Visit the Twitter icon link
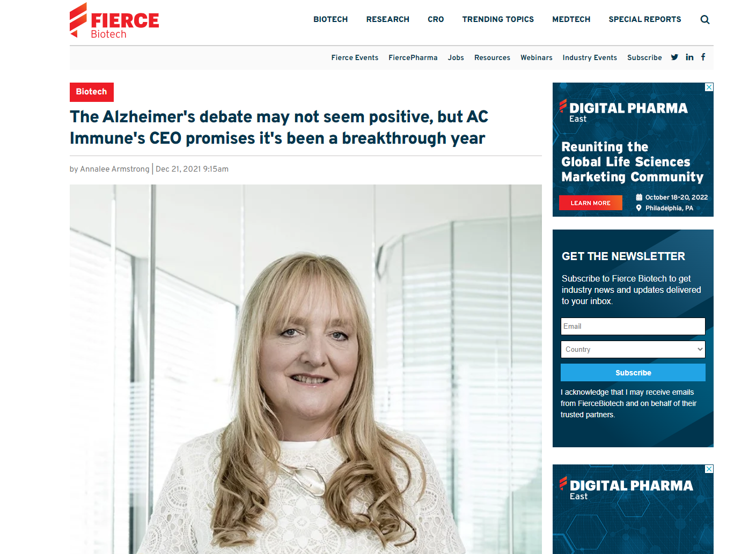 [674, 57]
